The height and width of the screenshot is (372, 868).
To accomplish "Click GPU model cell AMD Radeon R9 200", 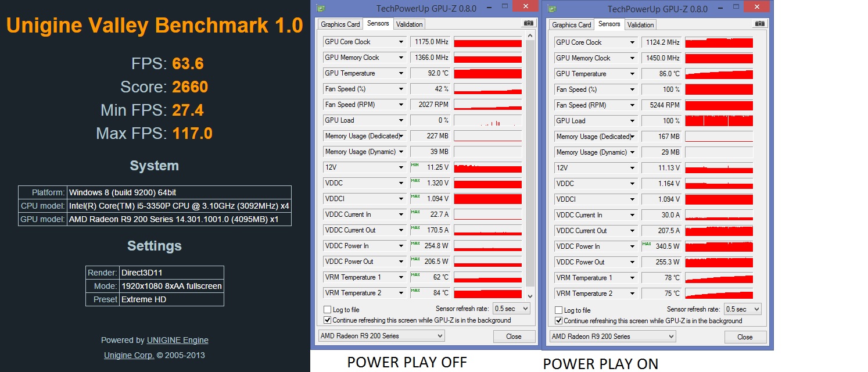I will [x=179, y=219].
